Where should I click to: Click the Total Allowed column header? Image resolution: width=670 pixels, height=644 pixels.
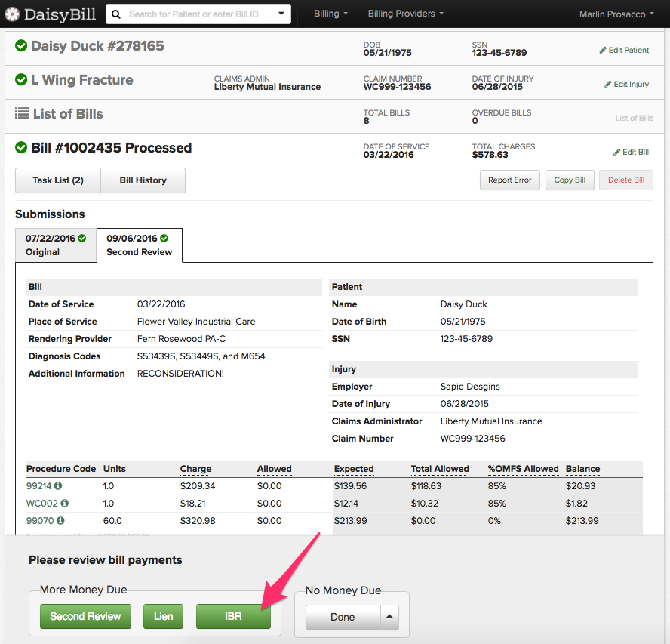tap(440, 469)
